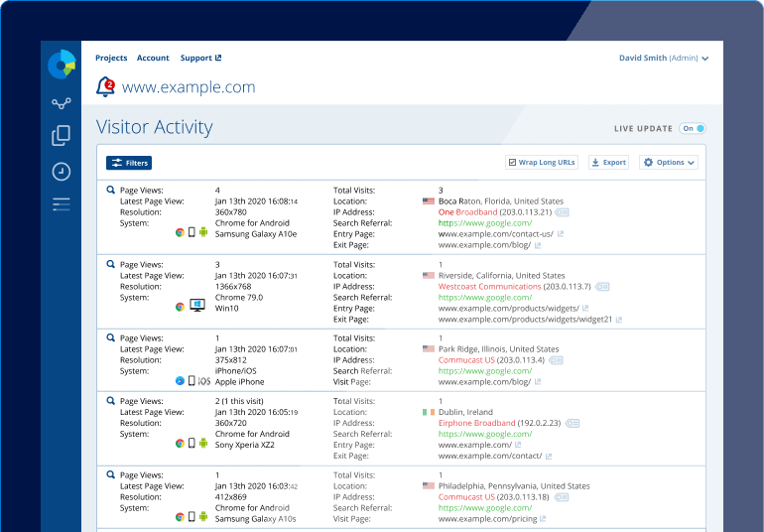Image resolution: width=764 pixels, height=532 pixels.
Task: Open the clock sidebar icon
Action: click(x=61, y=172)
